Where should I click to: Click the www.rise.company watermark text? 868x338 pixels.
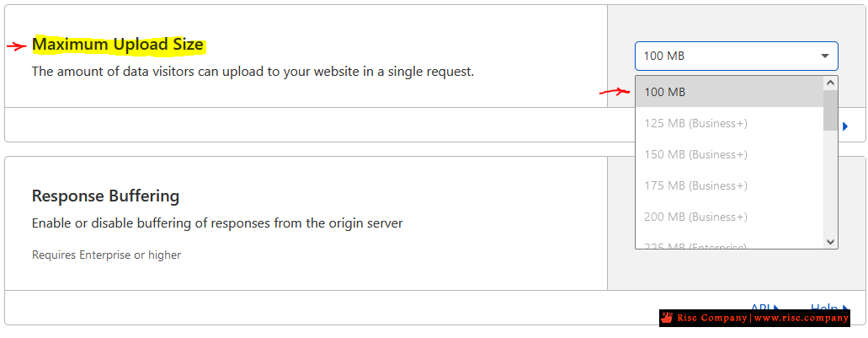801,318
